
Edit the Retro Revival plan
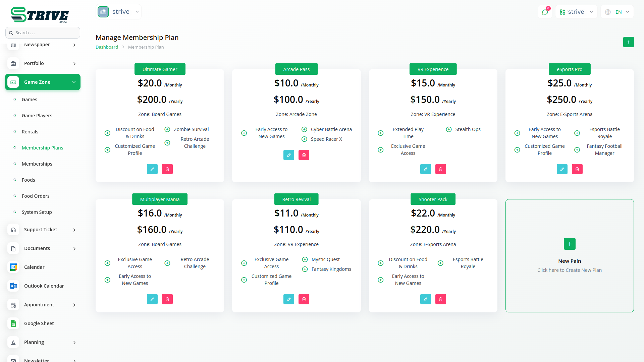pyautogui.click(x=289, y=299)
